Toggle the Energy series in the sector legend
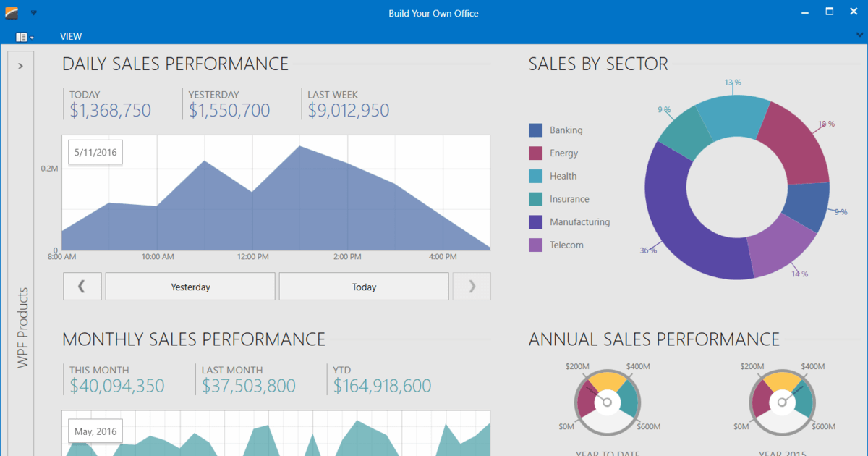 563,153
